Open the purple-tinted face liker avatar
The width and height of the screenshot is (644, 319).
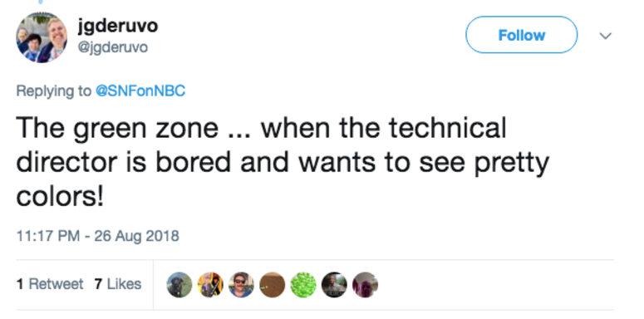(365, 284)
